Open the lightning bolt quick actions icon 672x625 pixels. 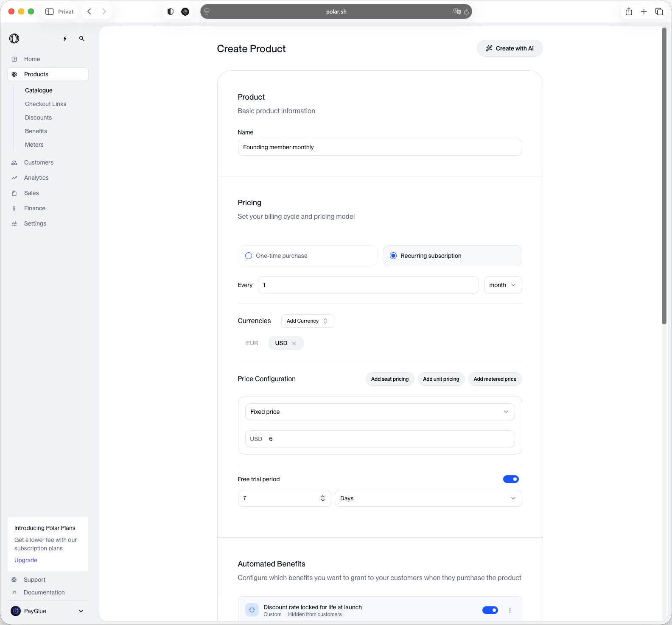(x=65, y=39)
